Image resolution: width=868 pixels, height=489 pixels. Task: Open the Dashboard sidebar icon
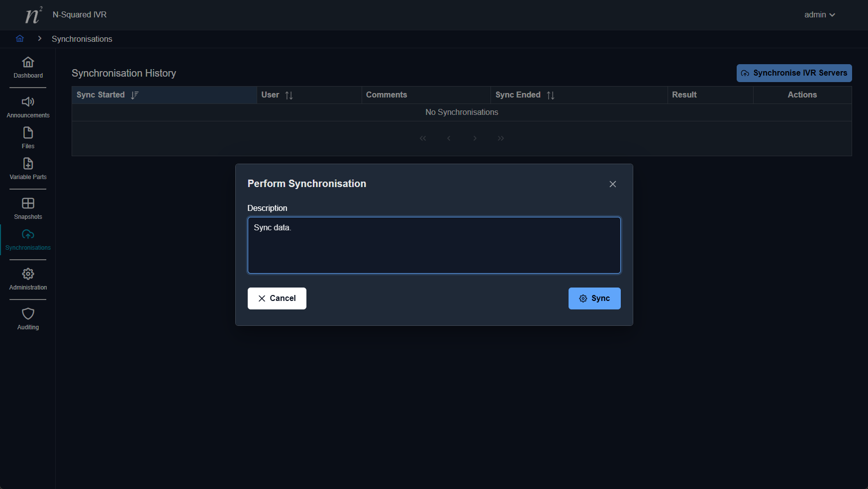(x=28, y=63)
